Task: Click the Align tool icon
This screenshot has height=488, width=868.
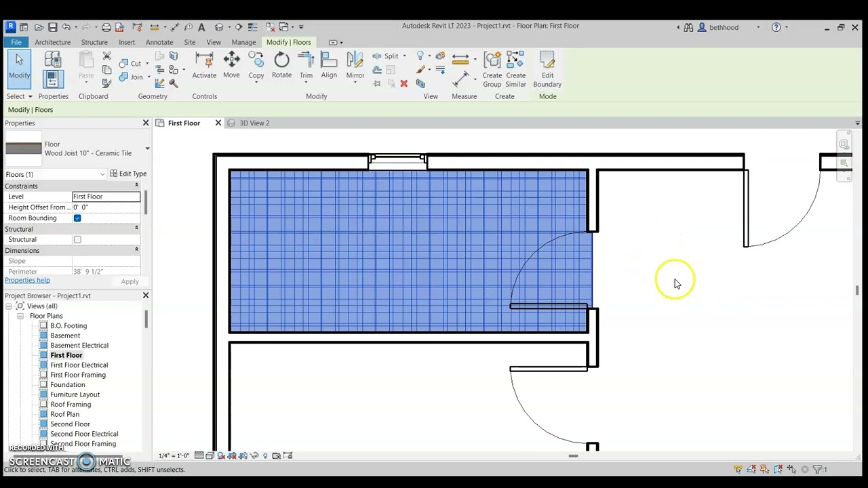Action: click(329, 60)
